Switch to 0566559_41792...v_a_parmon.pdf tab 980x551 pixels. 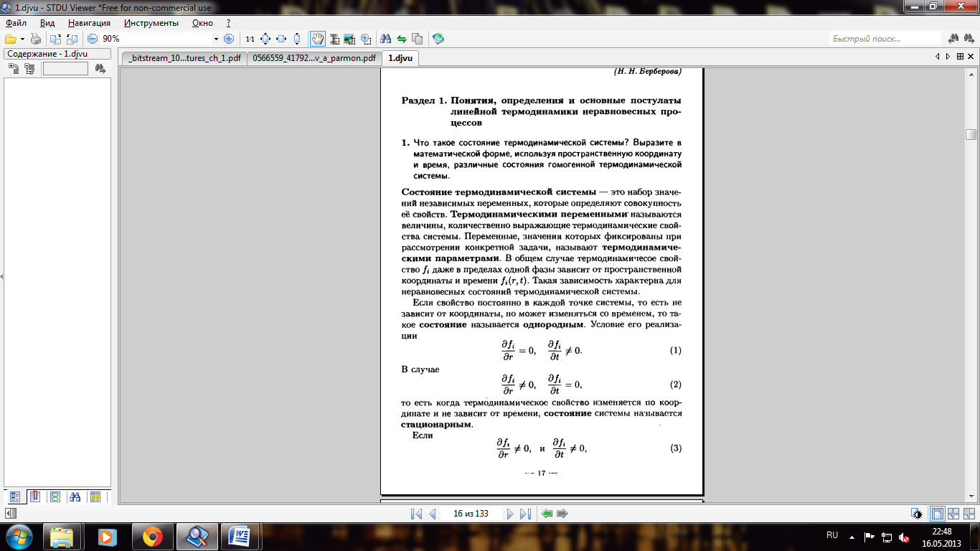click(x=314, y=58)
